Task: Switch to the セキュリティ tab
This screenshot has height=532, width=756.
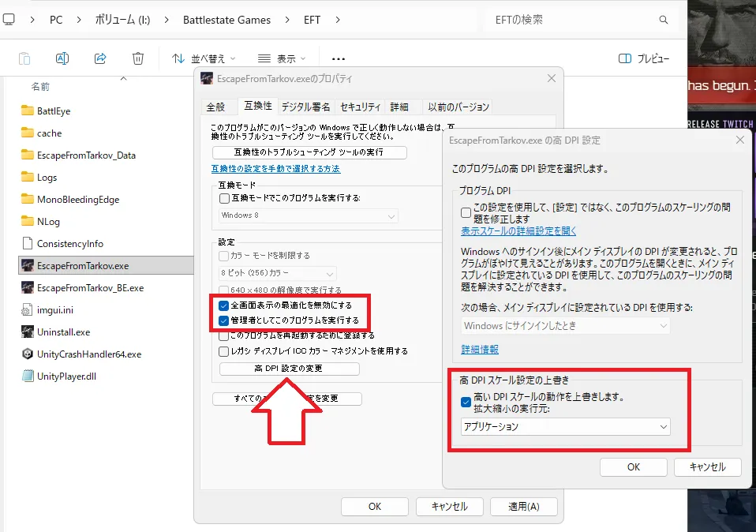Action: coord(361,107)
